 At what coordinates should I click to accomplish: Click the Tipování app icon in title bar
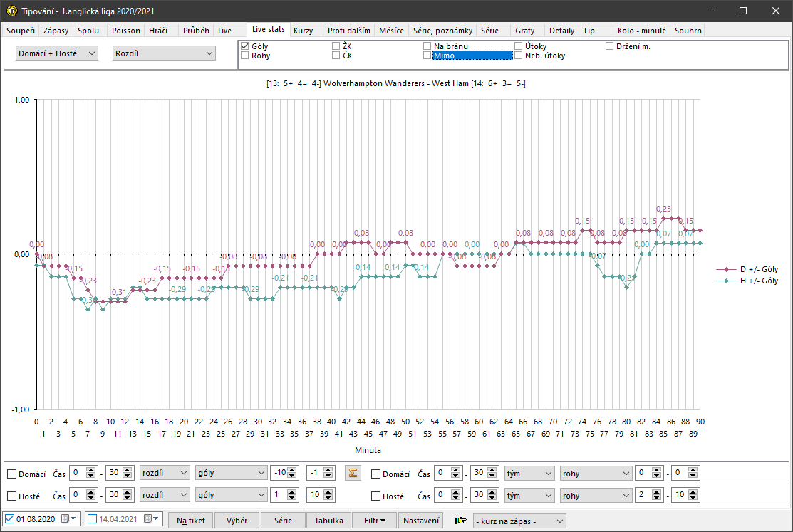(11, 11)
